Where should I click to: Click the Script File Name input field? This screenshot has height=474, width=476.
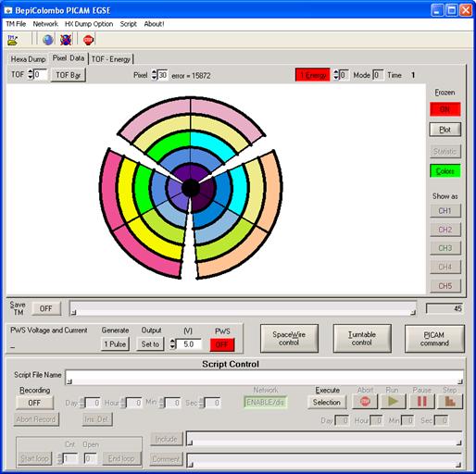point(265,377)
